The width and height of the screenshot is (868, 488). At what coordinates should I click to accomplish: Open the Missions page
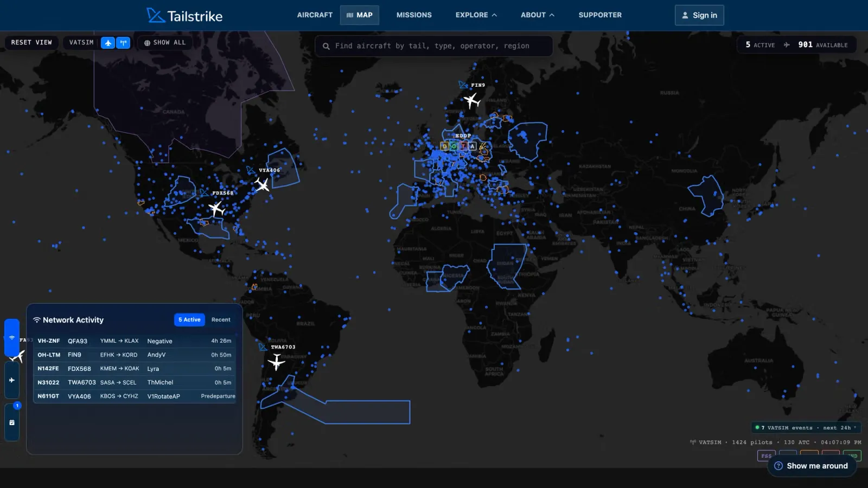[x=414, y=15]
